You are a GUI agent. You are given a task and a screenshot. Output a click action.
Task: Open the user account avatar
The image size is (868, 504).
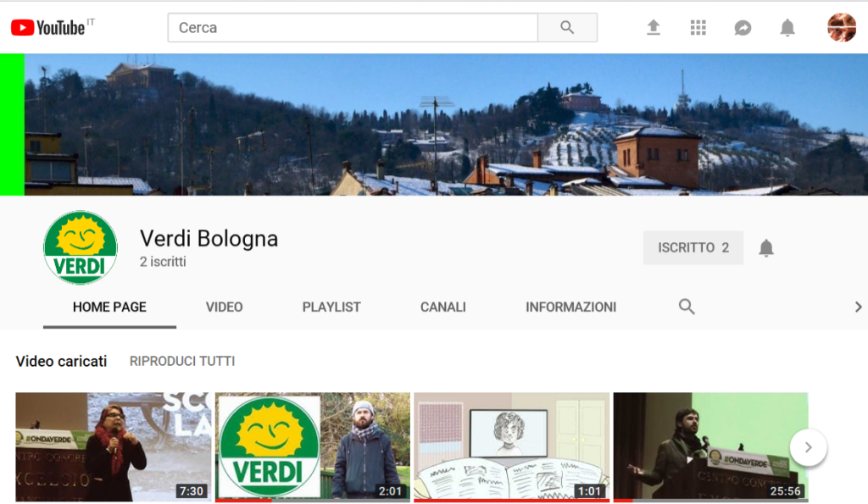click(x=841, y=28)
